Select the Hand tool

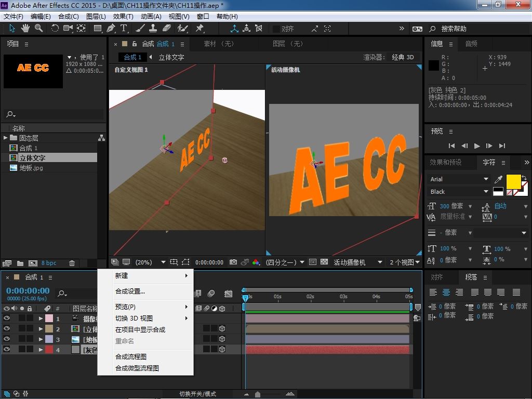point(25,29)
